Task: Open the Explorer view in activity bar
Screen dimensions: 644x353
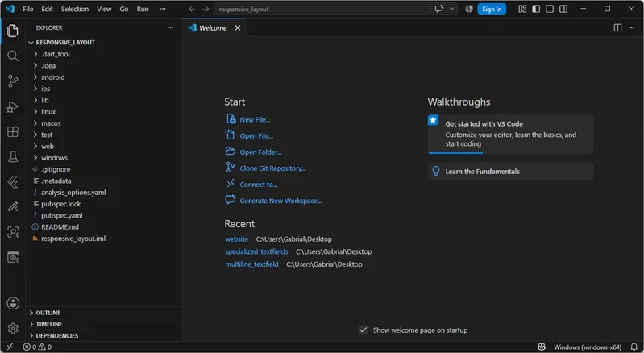Action: click(x=13, y=31)
